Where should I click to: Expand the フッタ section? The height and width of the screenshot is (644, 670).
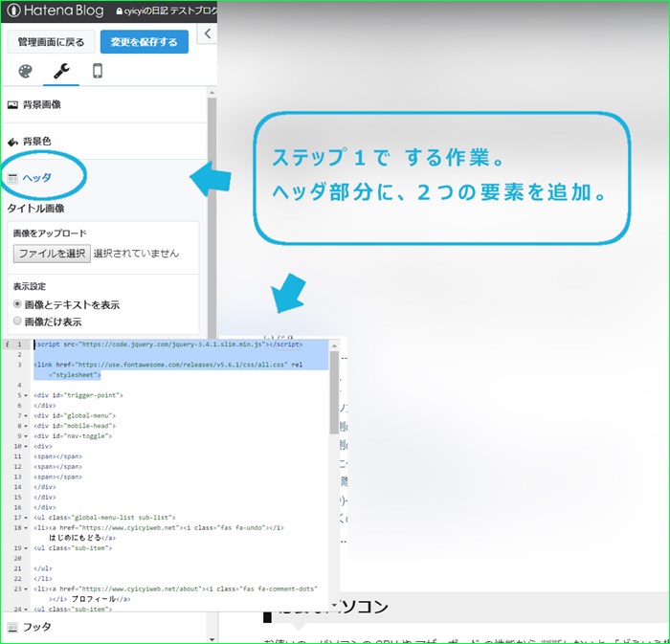click(103, 627)
